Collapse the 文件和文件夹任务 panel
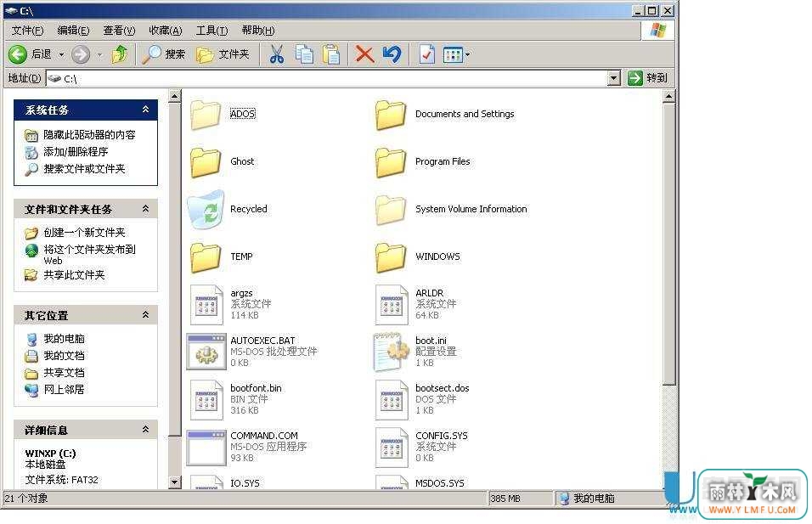The height and width of the screenshot is (524, 812). (145, 209)
